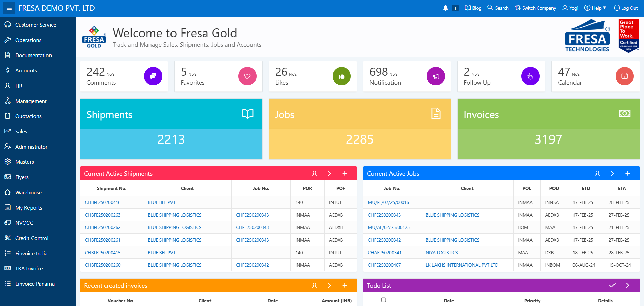Click the Invoices money icon
This screenshot has width=644, height=306.
tap(625, 113)
